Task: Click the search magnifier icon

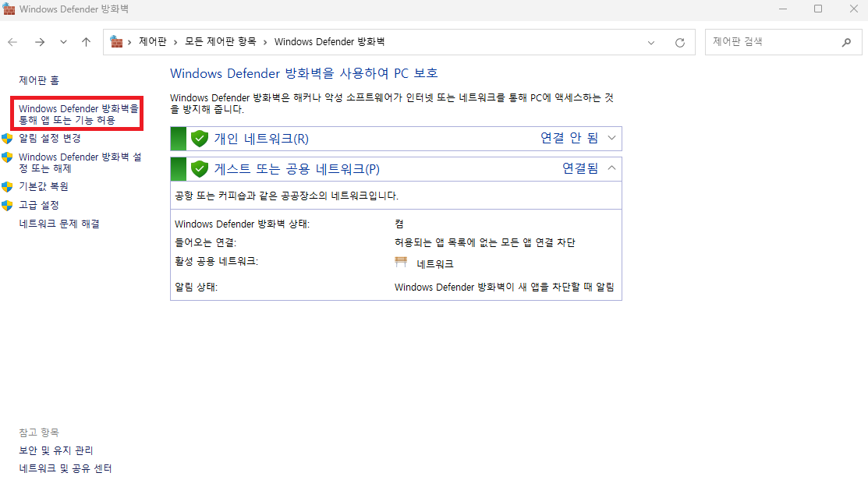Action: (846, 42)
